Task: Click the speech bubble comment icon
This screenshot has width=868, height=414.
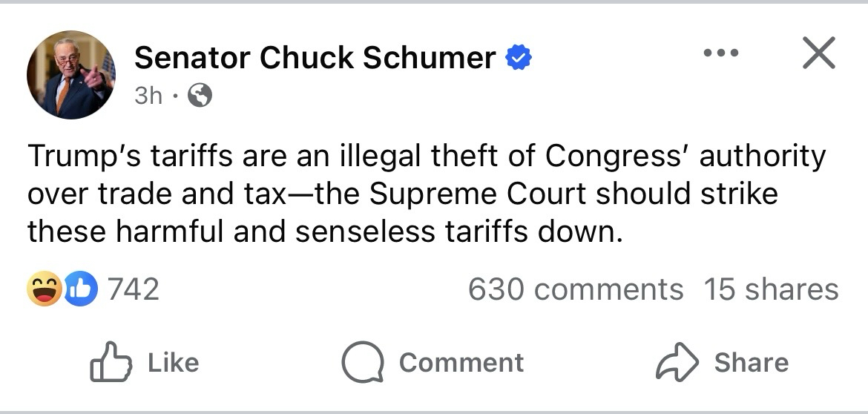Action: pos(362,362)
